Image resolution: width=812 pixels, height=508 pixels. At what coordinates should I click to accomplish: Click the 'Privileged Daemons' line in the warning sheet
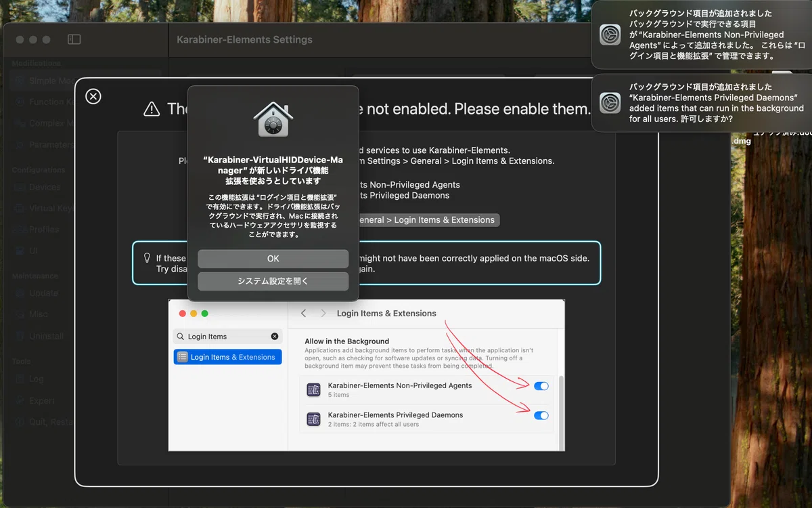(403, 195)
